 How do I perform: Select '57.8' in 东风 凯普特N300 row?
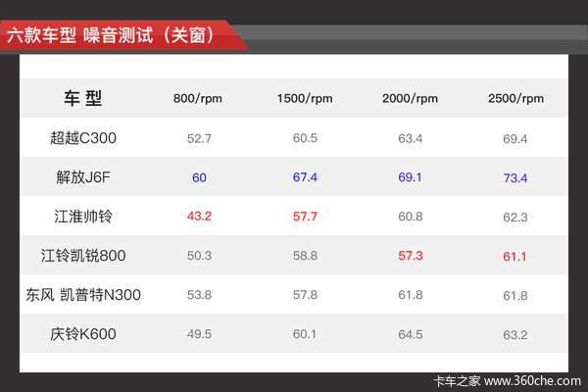[305, 295]
